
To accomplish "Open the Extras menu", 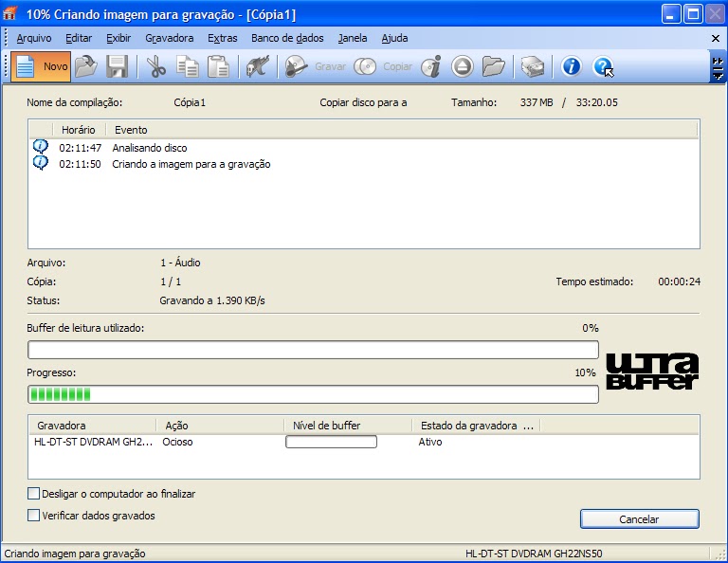I will pyautogui.click(x=223, y=38).
